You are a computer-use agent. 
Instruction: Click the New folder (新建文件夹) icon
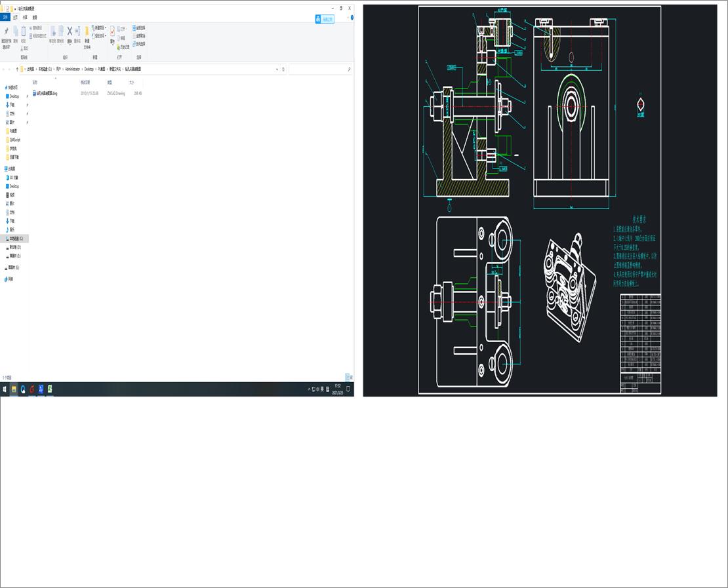tap(87, 31)
